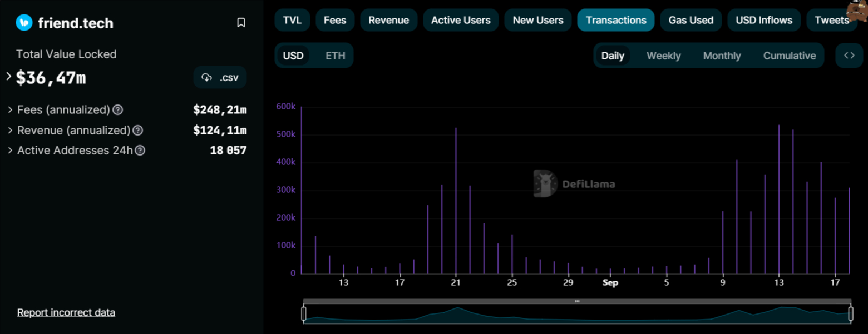Image resolution: width=868 pixels, height=334 pixels.
Task: Open the Revenue (annualized) help icon
Action: 138,131
